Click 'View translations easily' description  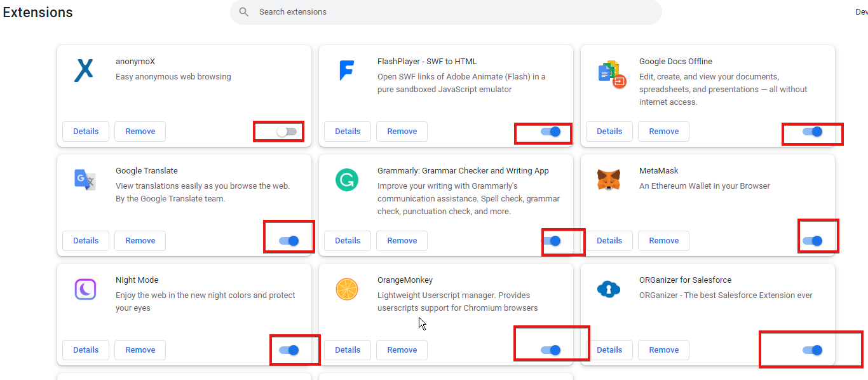(x=203, y=193)
